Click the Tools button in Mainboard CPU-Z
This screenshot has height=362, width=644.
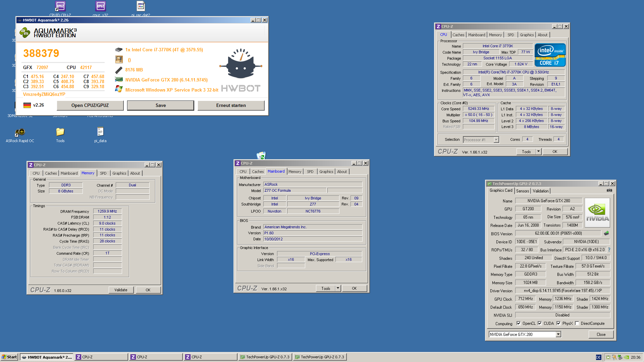(326, 288)
